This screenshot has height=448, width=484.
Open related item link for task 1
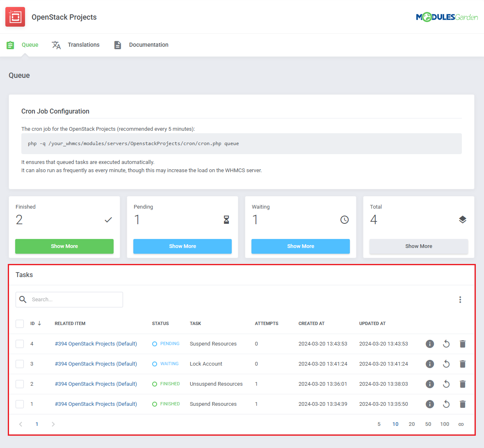click(x=96, y=404)
